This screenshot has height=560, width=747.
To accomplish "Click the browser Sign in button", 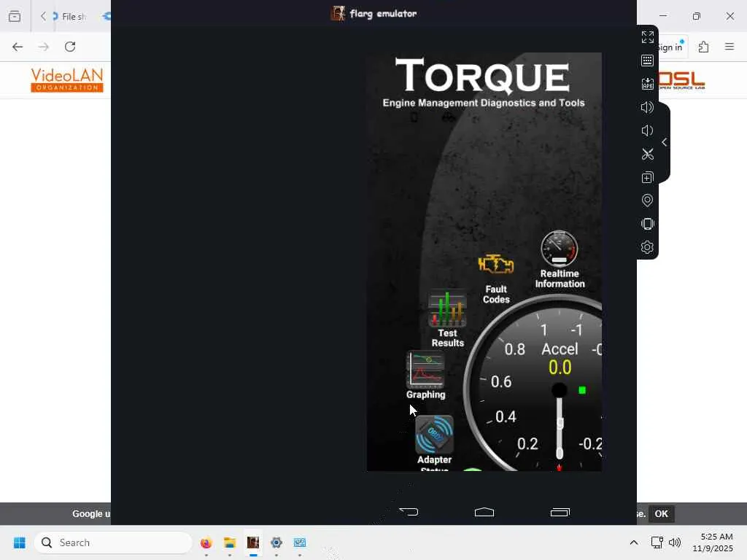I will [672, 47].
